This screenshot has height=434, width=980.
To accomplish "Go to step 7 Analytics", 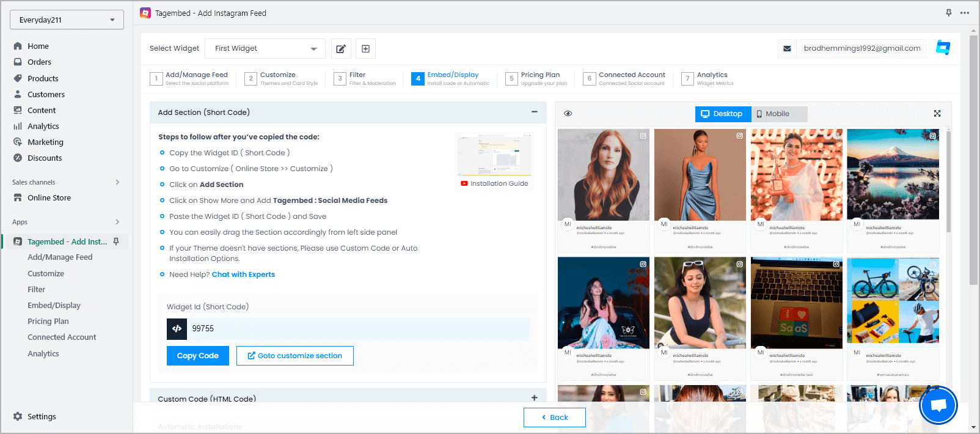I will (x=708, y=78).
